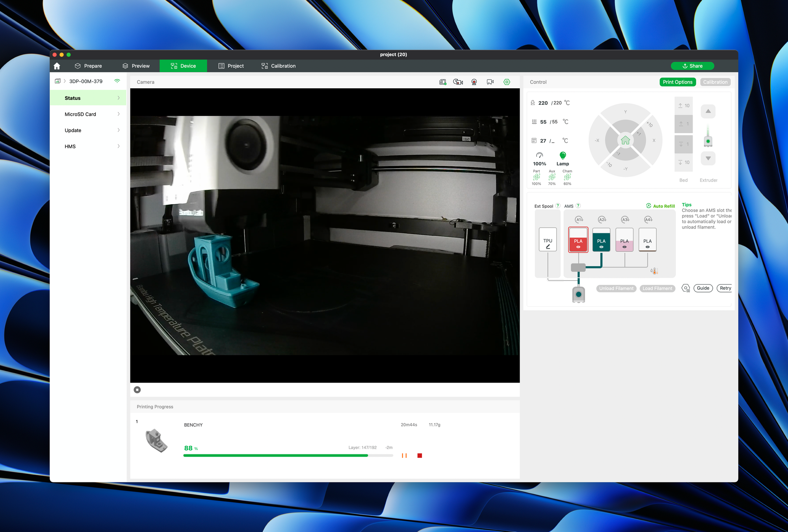This screenshot has width=788, height=532.
Task: Select the video recording icon in the camera toolbar
Action: (x=490, y=82)
